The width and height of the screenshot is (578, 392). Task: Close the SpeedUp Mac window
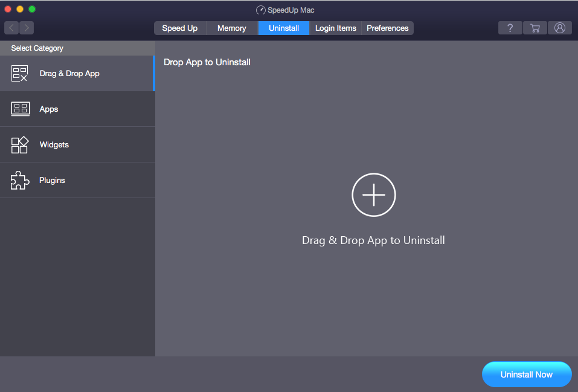pyautogui.click(x=8, y=9)
